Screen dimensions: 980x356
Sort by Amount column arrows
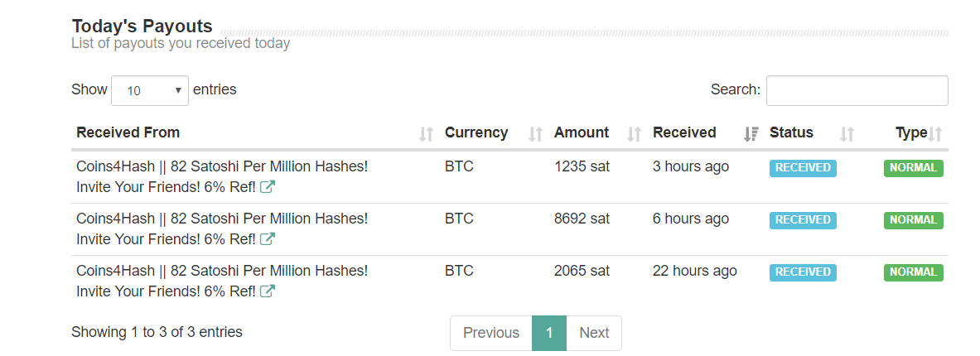tap(635, 133)
